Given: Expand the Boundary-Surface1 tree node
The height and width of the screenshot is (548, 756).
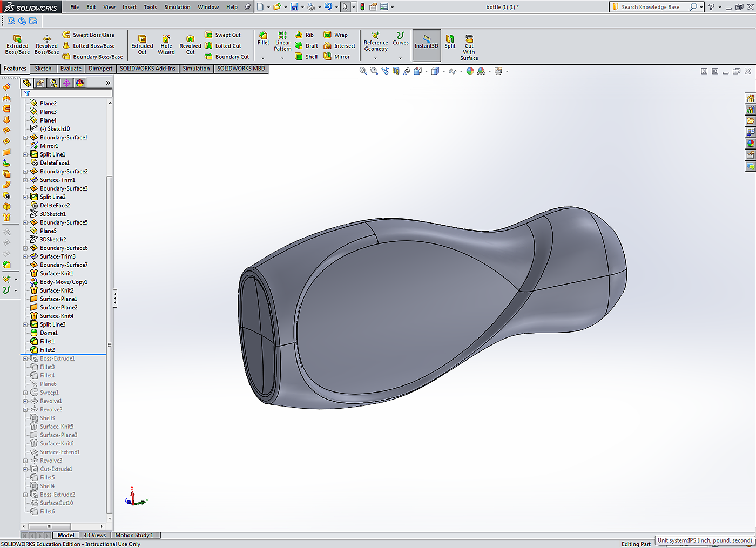Looking at the screenshot, I should pyautogui.click(x=25, y=138).
